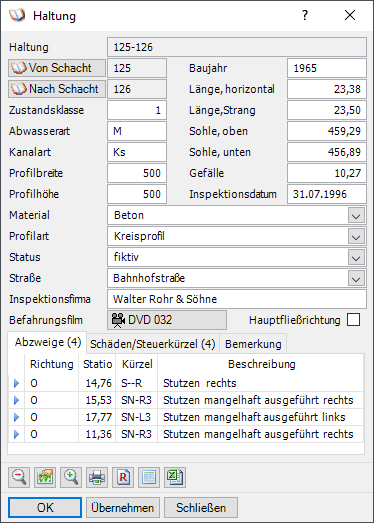This screenshot has height=523, width=374.
Task: Click the Übernehmen button
Action: [x=123, y=508]
